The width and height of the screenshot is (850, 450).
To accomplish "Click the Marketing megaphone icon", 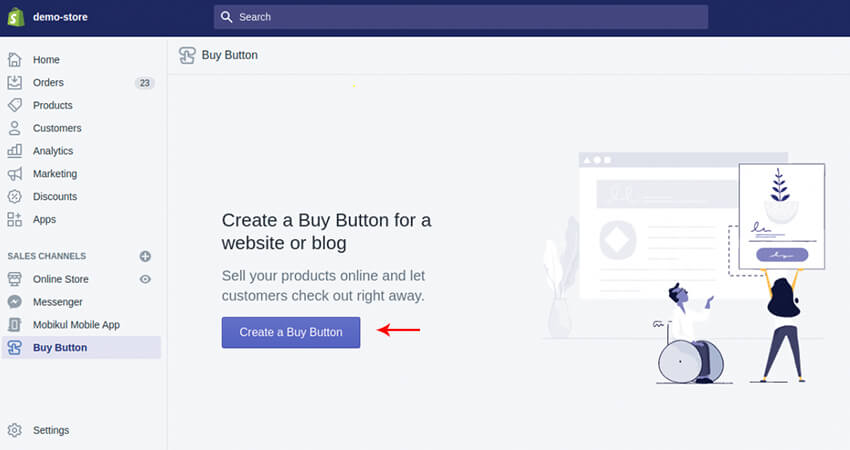I will point(15,174).
